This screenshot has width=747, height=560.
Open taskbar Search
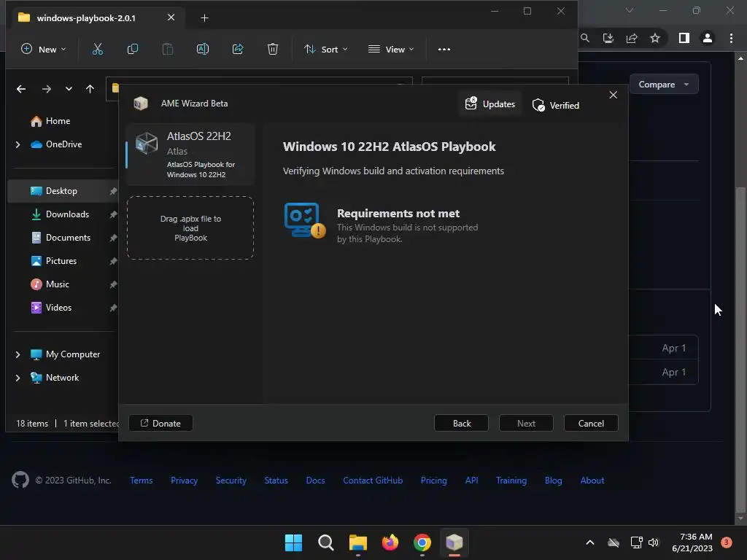[326, 542]
